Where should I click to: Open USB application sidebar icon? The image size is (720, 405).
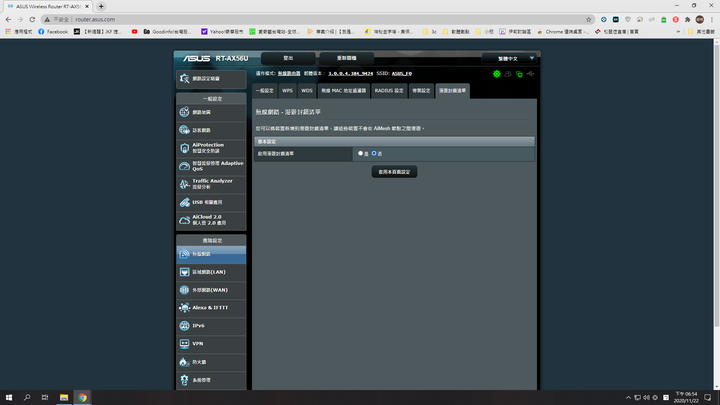[185, 202]
